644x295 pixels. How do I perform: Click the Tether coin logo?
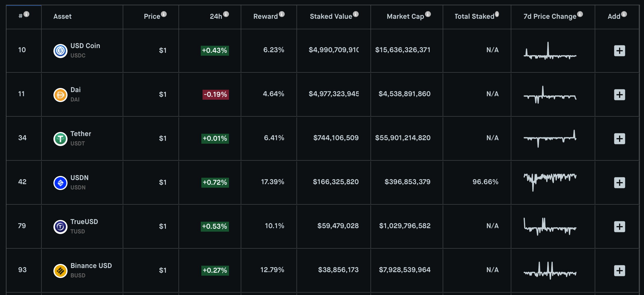pyautogui.click(x=60, y=139)
